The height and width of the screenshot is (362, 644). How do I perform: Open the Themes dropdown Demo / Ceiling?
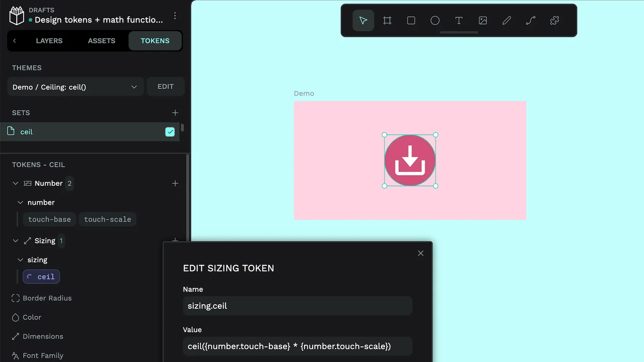(75, 87)
